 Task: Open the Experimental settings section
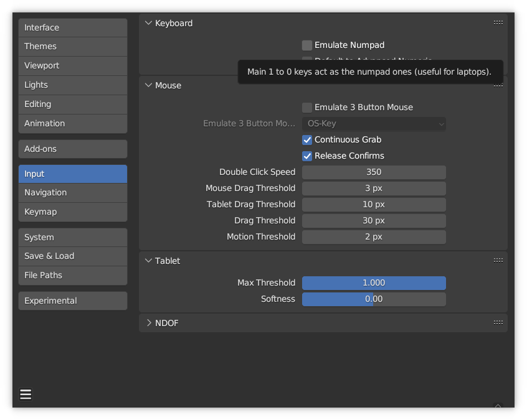(x=73, y=301)
